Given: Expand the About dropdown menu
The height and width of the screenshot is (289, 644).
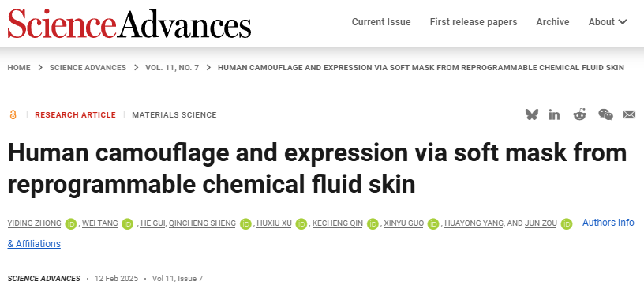Looking at the screenshot, I should pyautogui.click(x=608, y=22).
